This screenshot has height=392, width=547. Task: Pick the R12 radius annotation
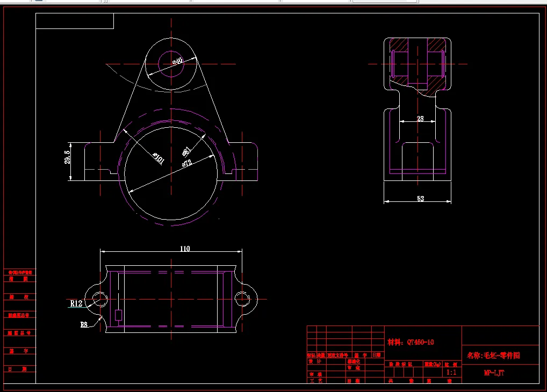coord(76,303)
